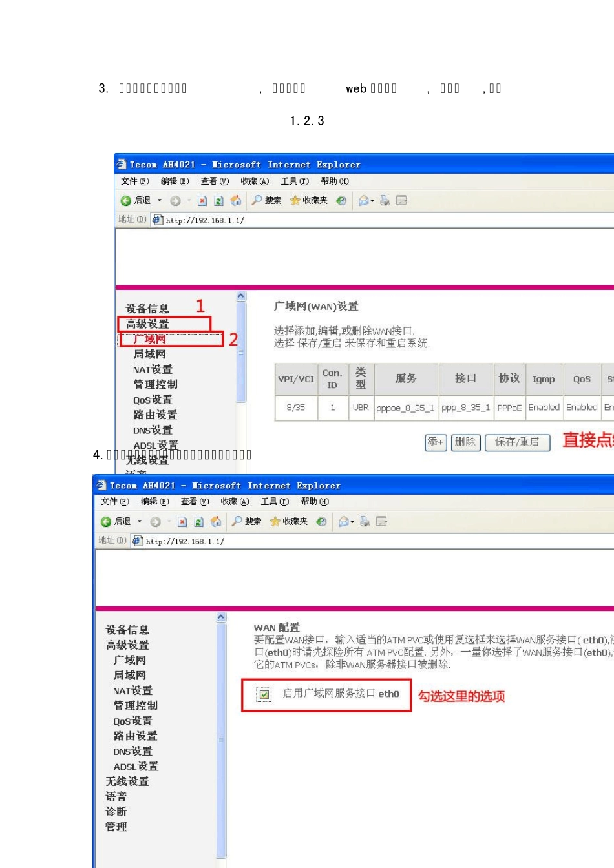Select 路由设置 in lower WAN配置 window sidebar
The width and height of the screenshot is (614, 868).
click(135, 736)
